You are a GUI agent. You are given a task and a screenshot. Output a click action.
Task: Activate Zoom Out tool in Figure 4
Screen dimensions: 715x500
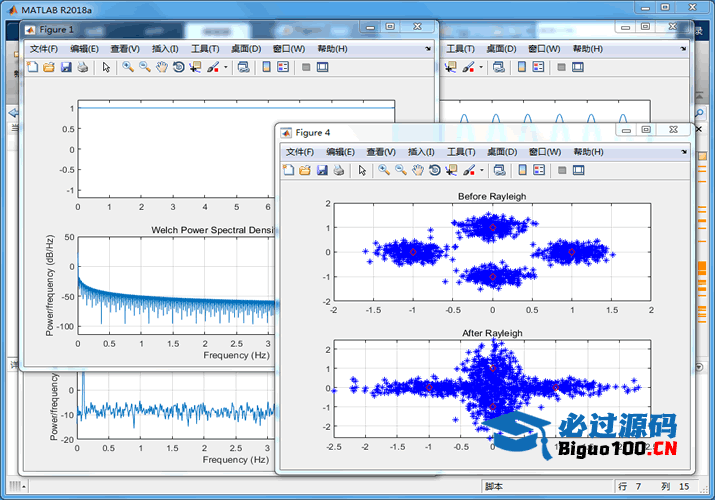(x=401, y=170)
